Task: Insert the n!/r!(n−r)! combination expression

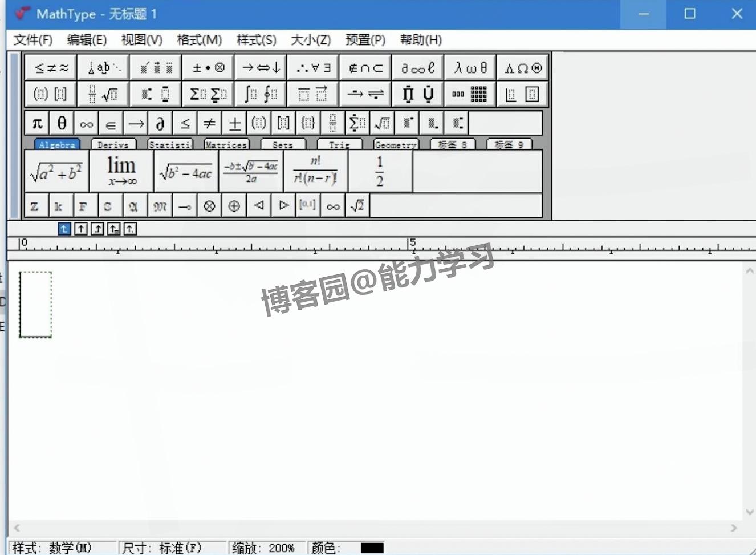Action: pos(315,171)
